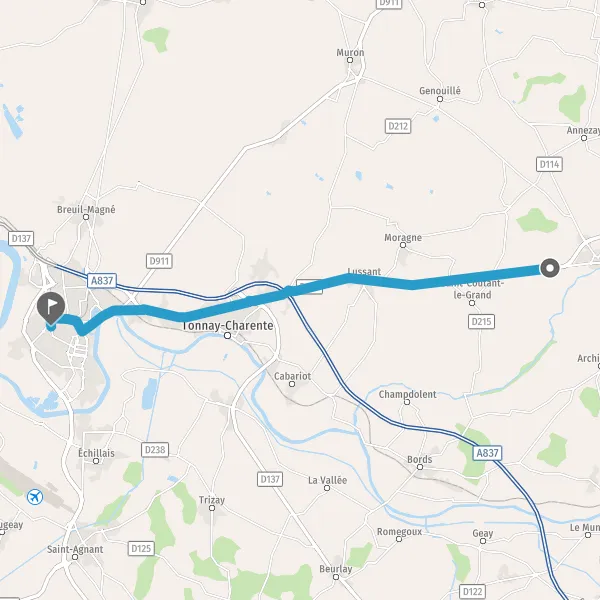Click the D114 road shield
This screenshot has width=600, height=600.
549,164
